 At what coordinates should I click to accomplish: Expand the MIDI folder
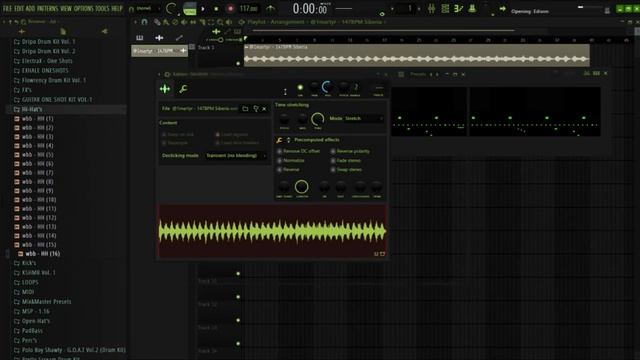tap(24, 292)
